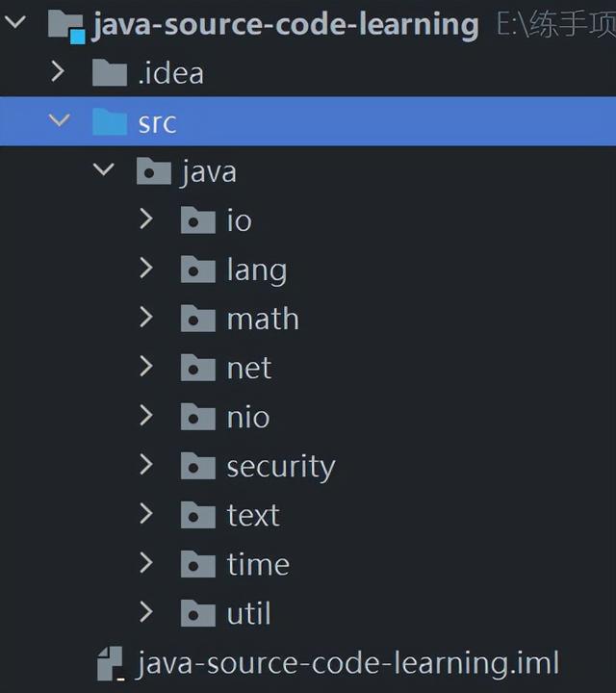Expand the lang package arrow
The height and width of the screenshot is (693, 616).
pyautogui.click(x=146, y=269)
